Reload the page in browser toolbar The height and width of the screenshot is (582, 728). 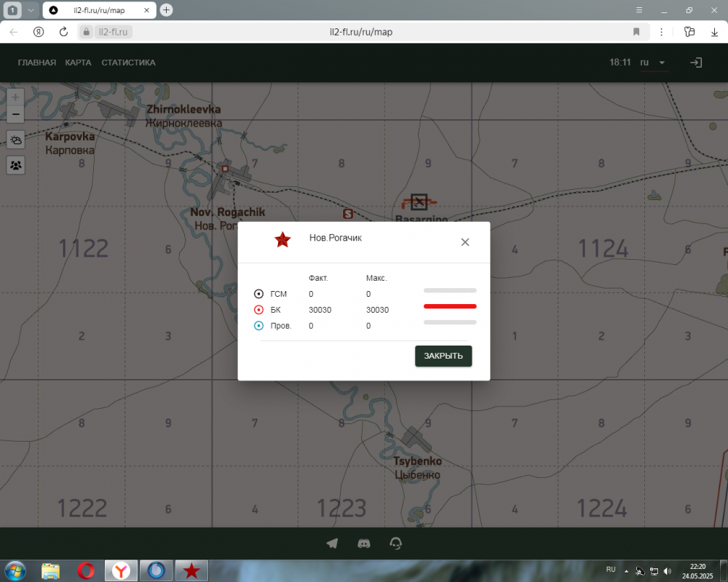[63, 31]
